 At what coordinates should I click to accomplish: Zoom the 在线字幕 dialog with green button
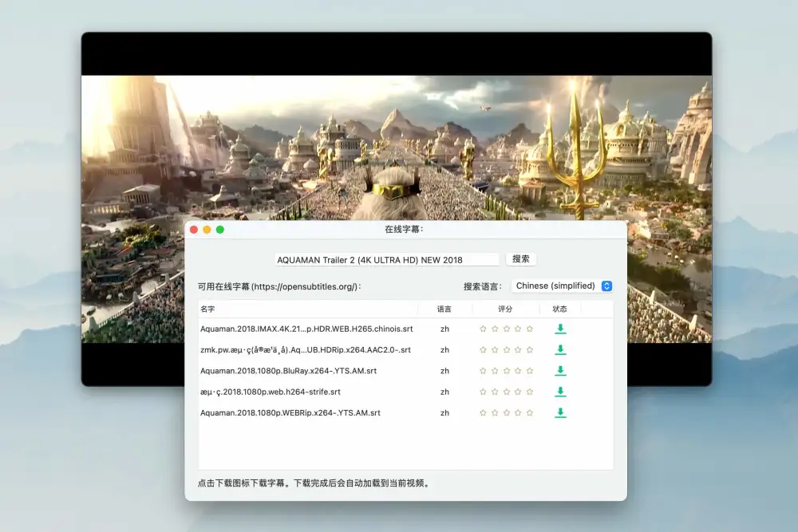pos(220,230)
